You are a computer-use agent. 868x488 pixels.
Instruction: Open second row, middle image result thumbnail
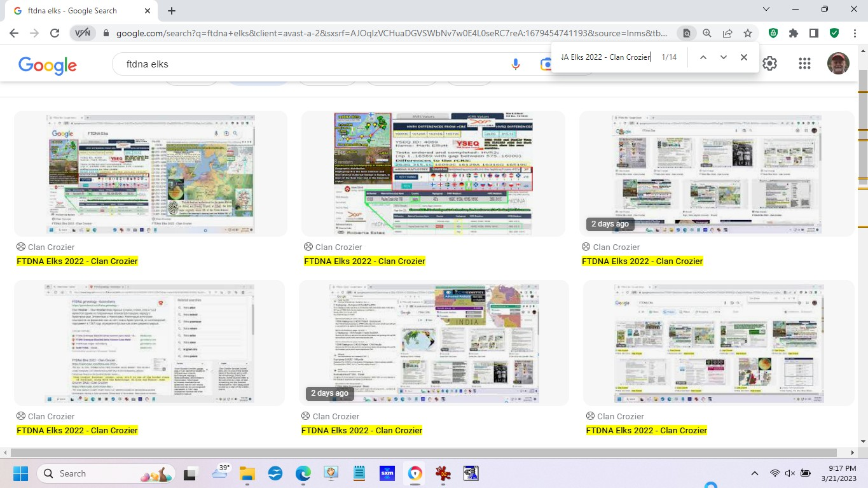(x=434, y=343)
